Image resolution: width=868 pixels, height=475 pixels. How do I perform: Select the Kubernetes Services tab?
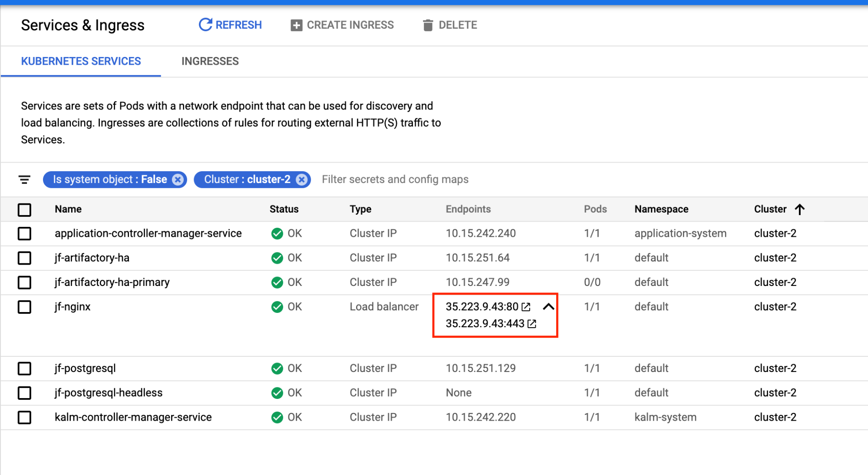pyautogui.click(x=81, y=61)
